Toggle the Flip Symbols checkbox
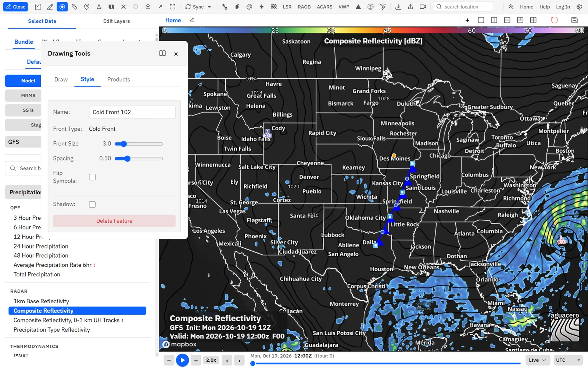The height and width of the screenshot is (368, 588). pyautogui.click(x=92, y=177)
